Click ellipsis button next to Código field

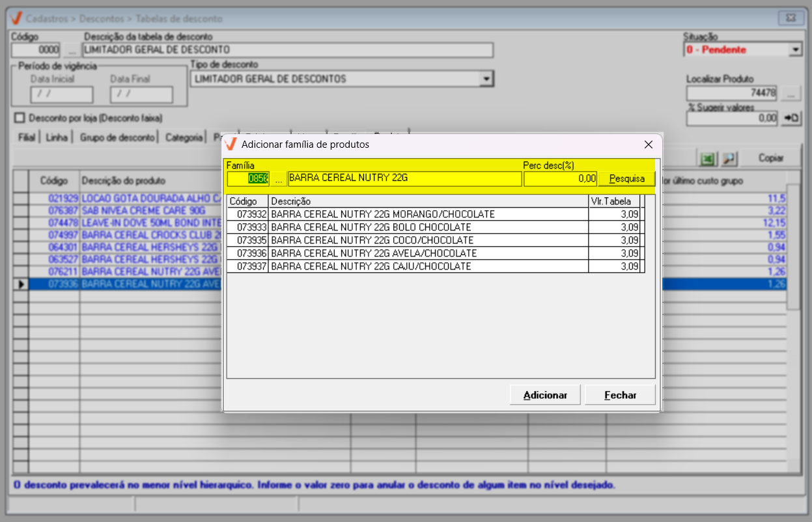tap(70, 50)
